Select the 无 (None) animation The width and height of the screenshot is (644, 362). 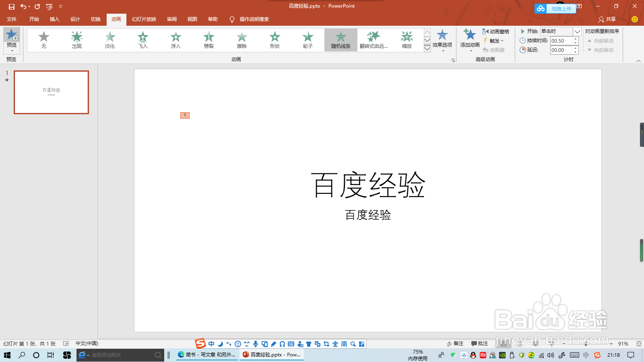(x=44, y=40)
